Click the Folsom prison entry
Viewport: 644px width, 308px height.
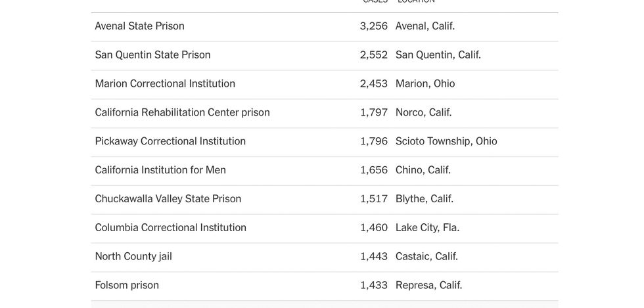127,285
